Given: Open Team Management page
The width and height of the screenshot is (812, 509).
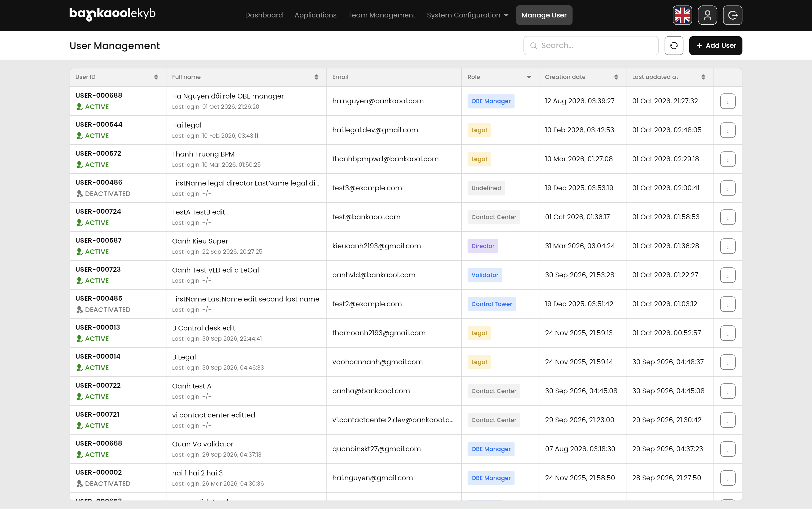Looking at the screenshot, I should 381,15.
